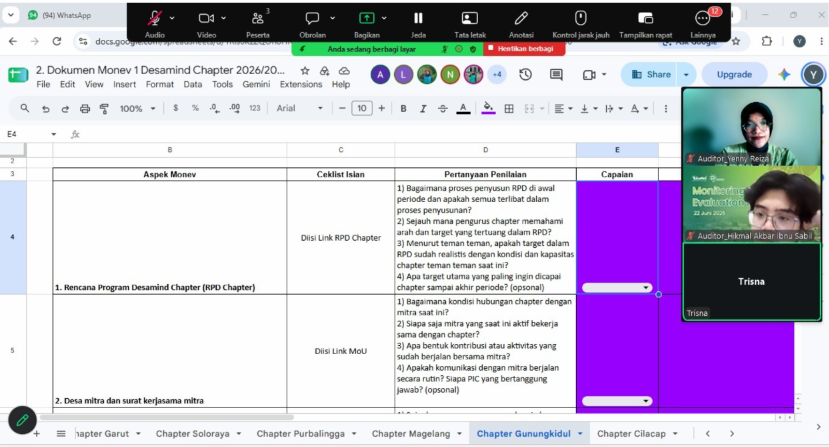Expand the Obrolan options arrow
Image resolution: width=829 pixels, height=447 pixels.
[333, 18]
